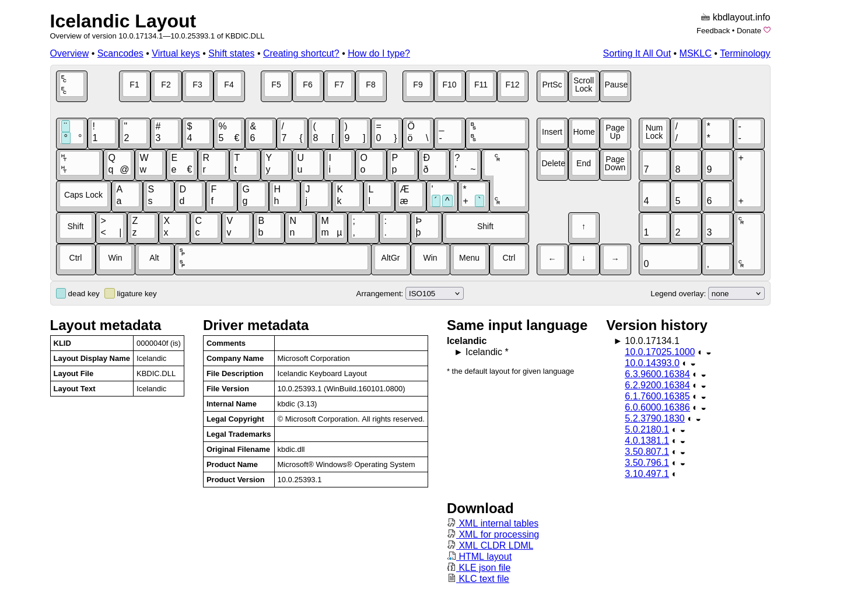This screenshot has height=593, width=868.
Task: Click the Microsoft Corporation company name cell
Action: (351, 359)
